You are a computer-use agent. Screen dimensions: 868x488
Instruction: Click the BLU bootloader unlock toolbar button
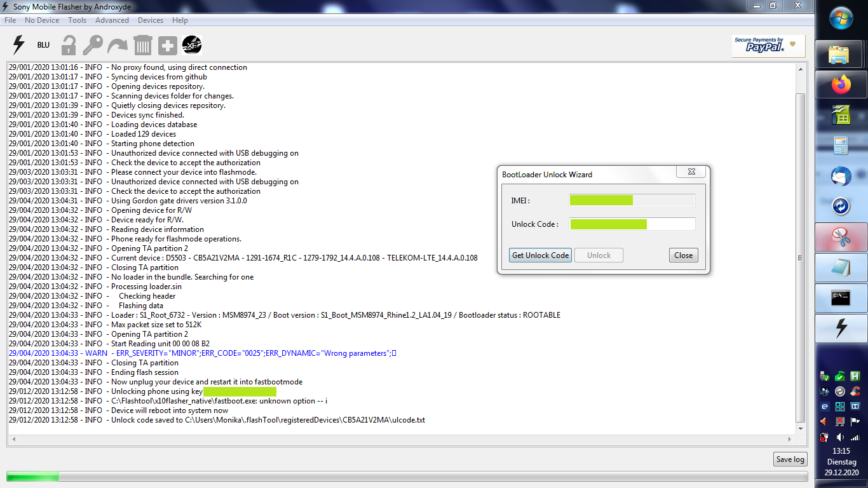(x=43, y=45)
